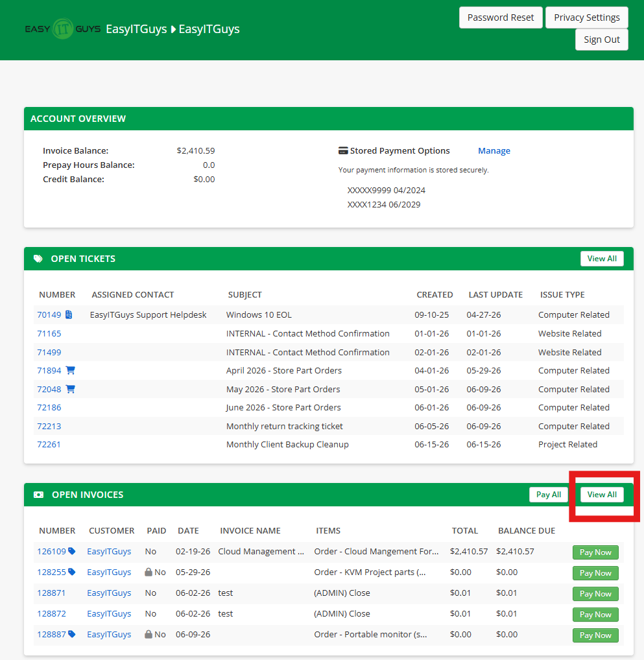View All open tickets

coord(602,259)
